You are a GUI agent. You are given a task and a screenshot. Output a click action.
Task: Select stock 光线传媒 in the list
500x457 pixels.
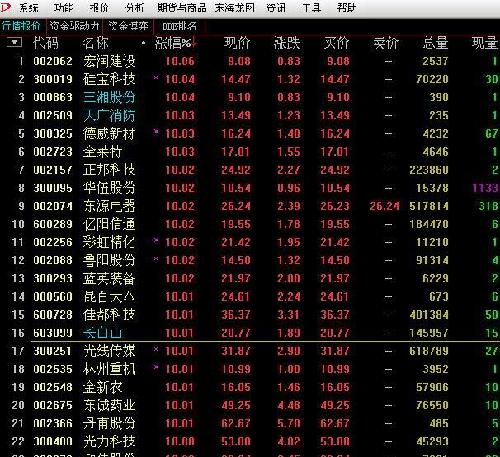[109, 351]
